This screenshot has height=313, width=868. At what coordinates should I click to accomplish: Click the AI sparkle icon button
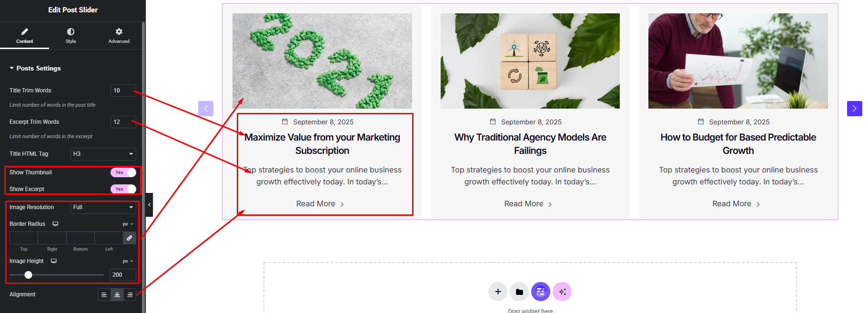click(562, 292)
